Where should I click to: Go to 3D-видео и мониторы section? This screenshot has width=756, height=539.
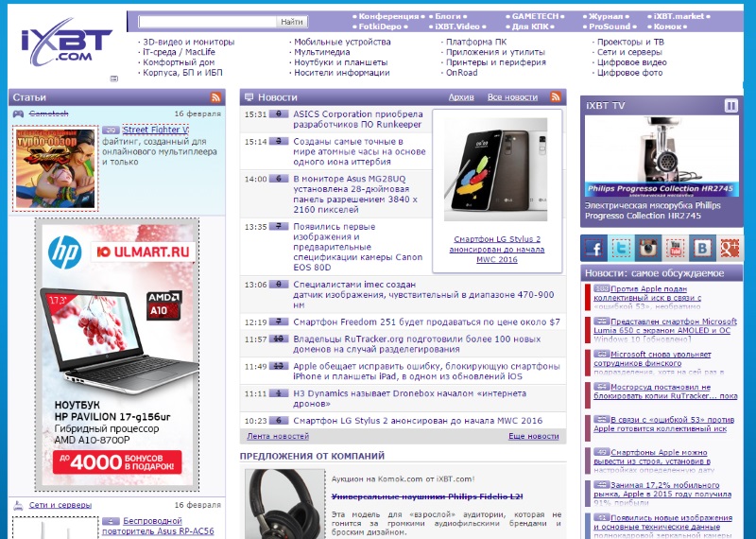pos(188,42)
